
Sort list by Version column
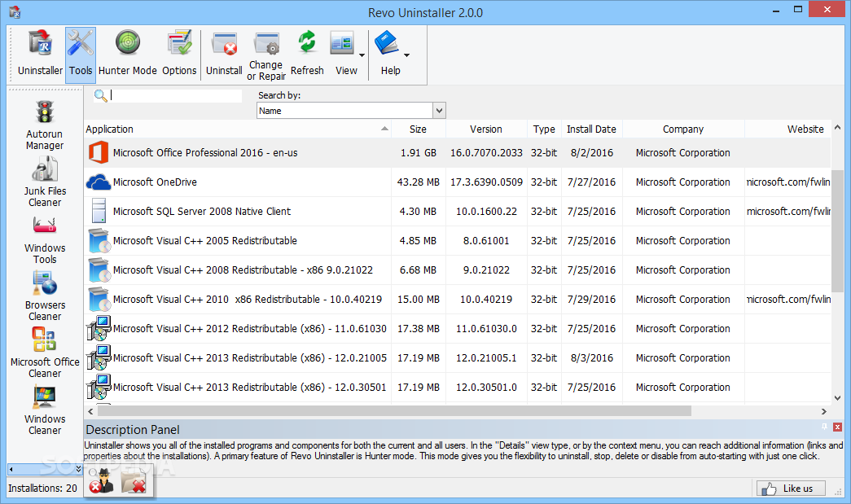tap(486, 129)
